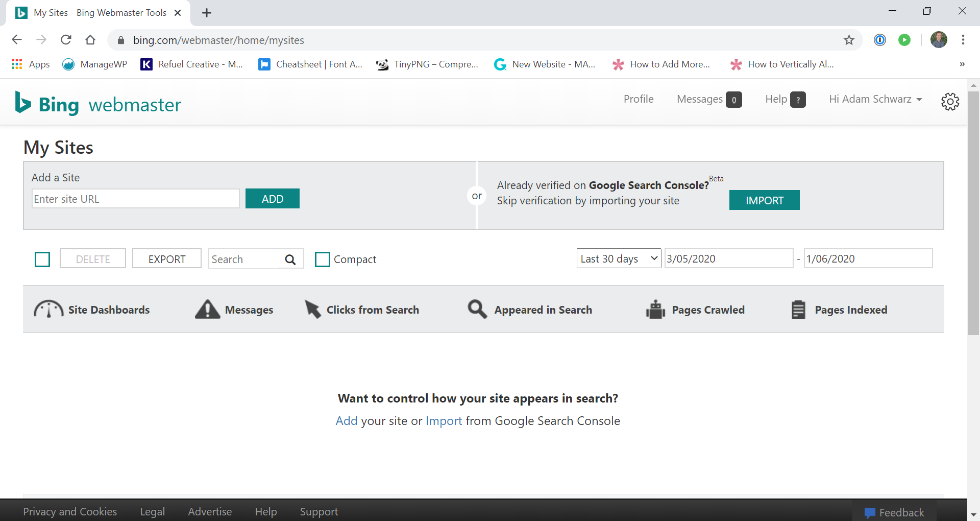Click the Messages count badge
The image size is (980, 521).
pos(734,100)
